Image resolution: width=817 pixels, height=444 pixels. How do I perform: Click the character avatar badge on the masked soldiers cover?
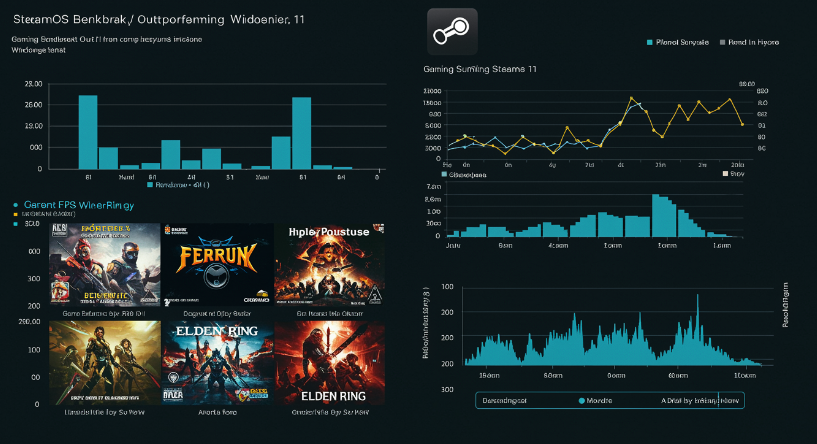[60, 293]
